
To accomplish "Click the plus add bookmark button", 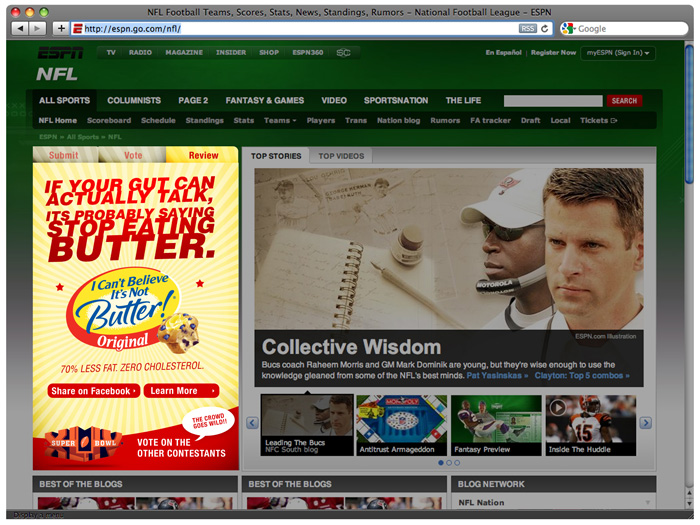I will click(x=61, y=29).
